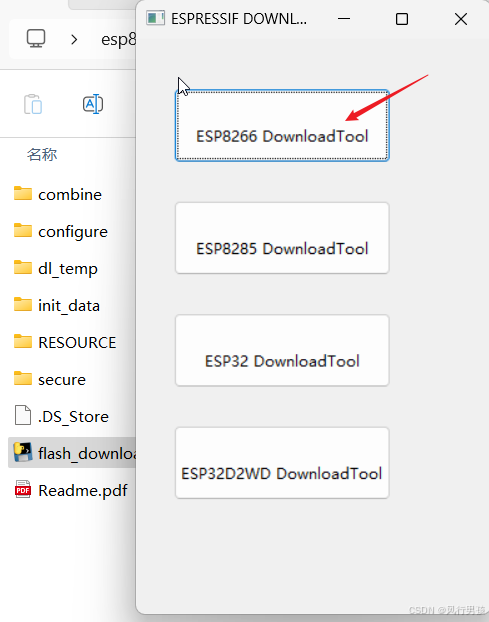Click the Rename icon in Explorer toolbar
Screen dimensions: 489x622
click(x=93, y=104)
